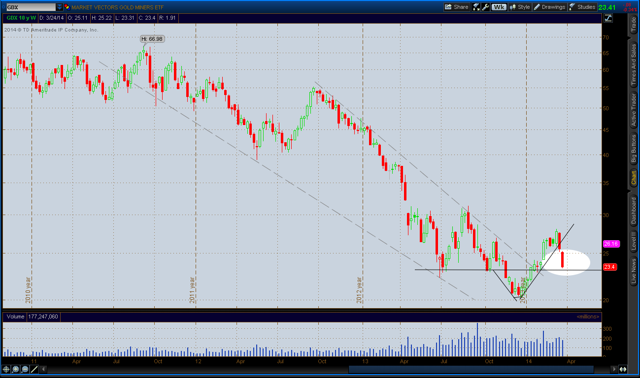Screen dimensions: 640x378
Task: Open the Style dropdown
Action: [520, 7]
